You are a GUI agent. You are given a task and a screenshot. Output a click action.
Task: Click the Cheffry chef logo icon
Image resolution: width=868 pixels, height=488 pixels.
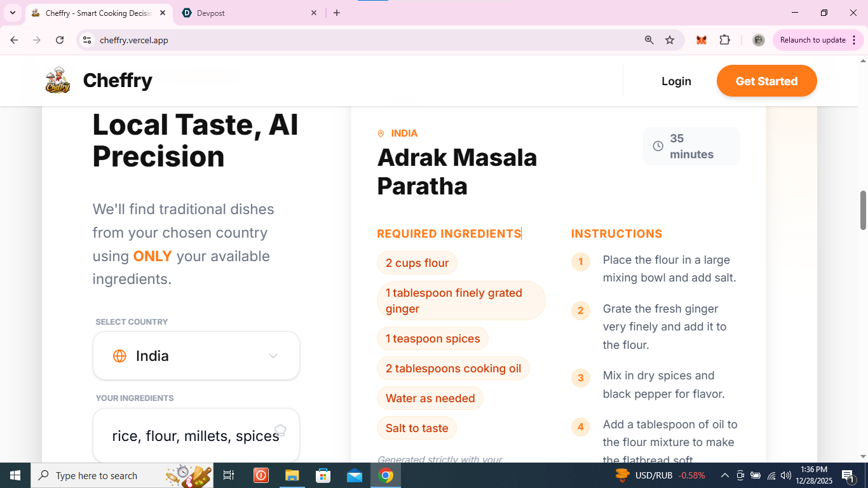(x=58, y=81)
